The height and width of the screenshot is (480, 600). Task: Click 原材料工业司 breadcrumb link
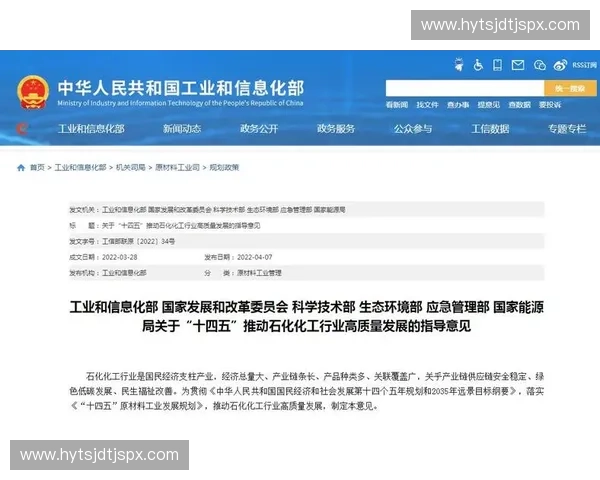coord(177,168)
